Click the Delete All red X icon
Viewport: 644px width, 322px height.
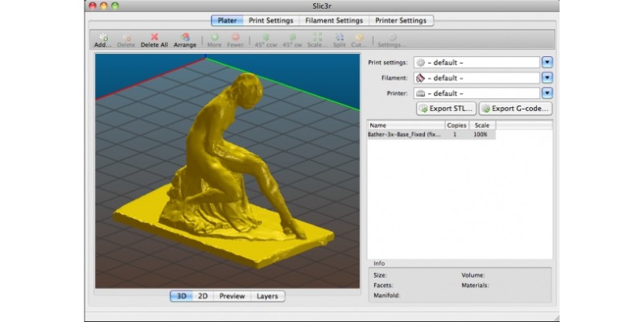tap(154, 38)
